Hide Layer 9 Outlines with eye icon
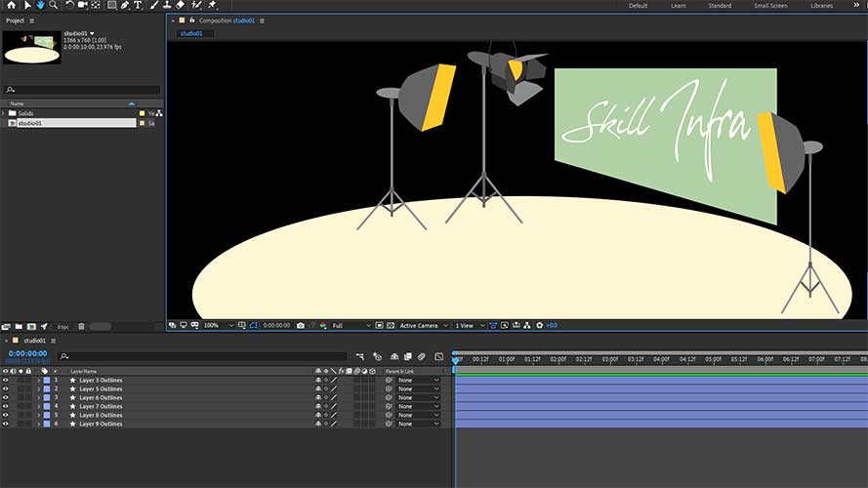 [x=6, y=424]
